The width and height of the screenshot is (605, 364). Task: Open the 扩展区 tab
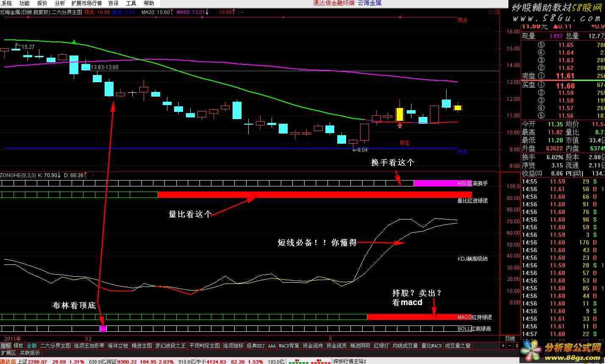[x=8, y=353]
